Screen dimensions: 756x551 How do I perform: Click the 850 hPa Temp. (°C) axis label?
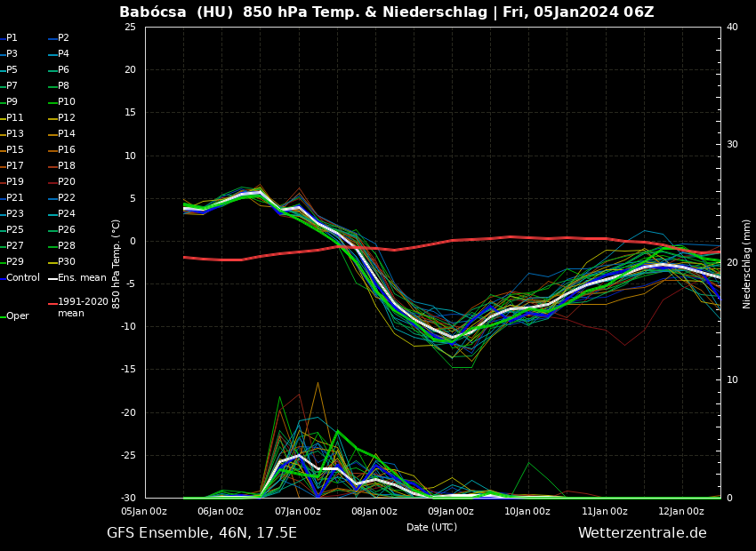(117, 263)
